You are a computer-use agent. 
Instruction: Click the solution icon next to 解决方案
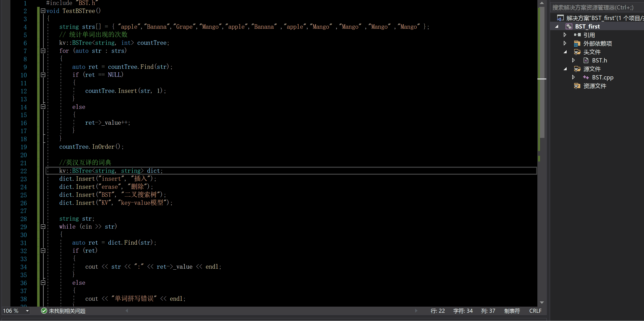(x=560, y=18)
